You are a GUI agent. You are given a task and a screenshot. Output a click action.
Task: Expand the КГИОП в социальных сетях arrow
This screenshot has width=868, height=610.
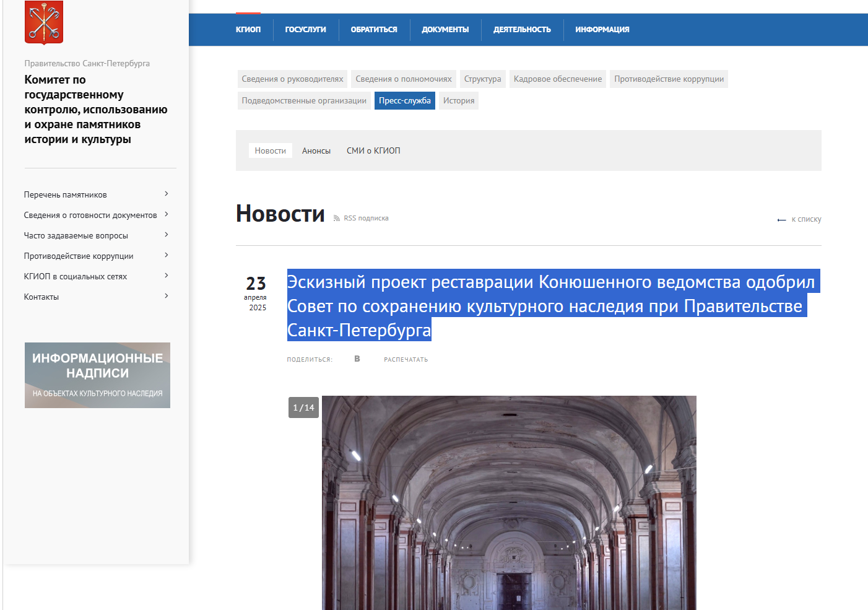[x=167, y=276]
